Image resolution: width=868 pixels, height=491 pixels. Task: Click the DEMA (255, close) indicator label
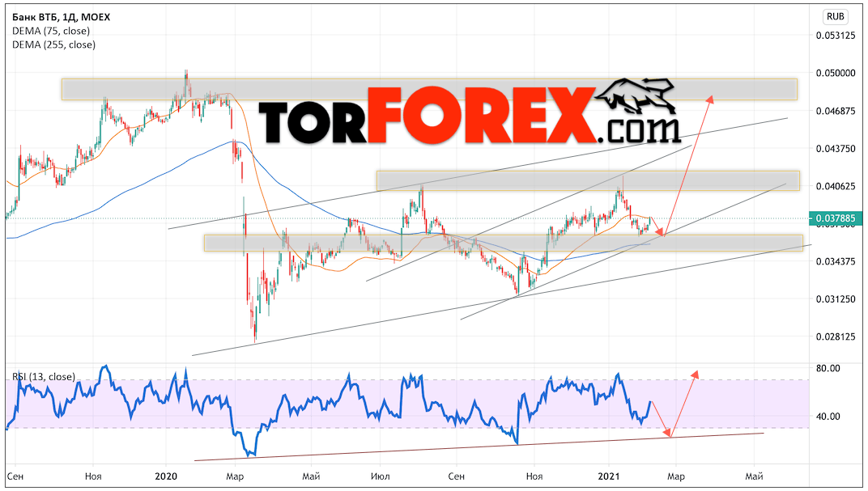point(53,44)
